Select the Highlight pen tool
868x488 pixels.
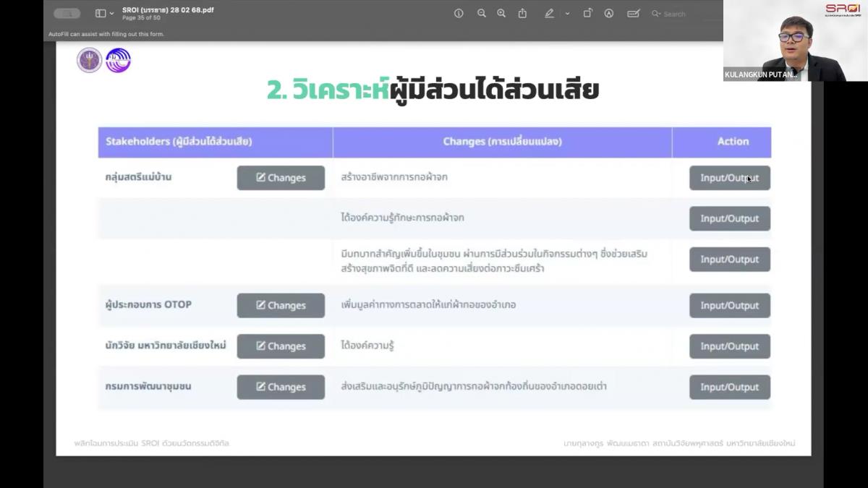point(550,13)
